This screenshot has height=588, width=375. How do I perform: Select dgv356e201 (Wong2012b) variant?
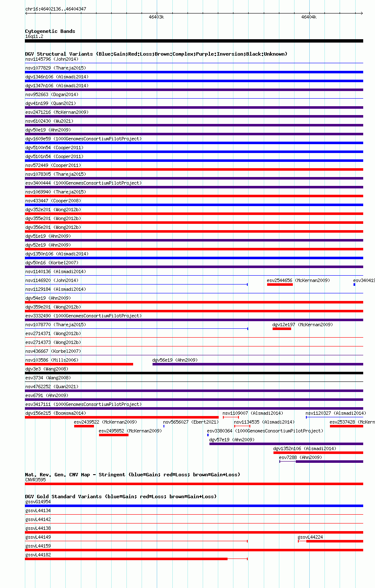53,227
